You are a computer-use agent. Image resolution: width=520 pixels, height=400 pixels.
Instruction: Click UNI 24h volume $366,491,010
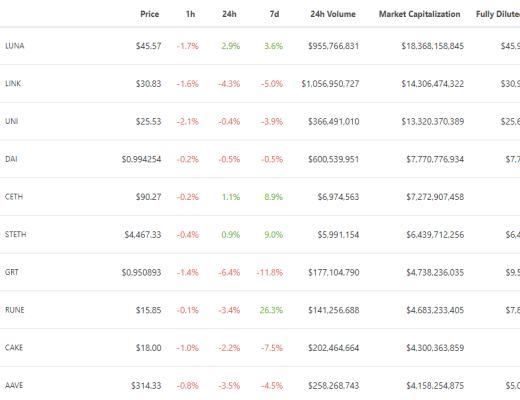pyautogui.click(x=334, y=121)
